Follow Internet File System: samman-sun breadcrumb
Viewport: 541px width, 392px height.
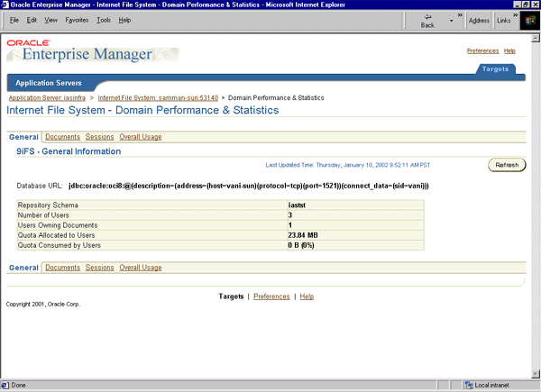(158, 98)
